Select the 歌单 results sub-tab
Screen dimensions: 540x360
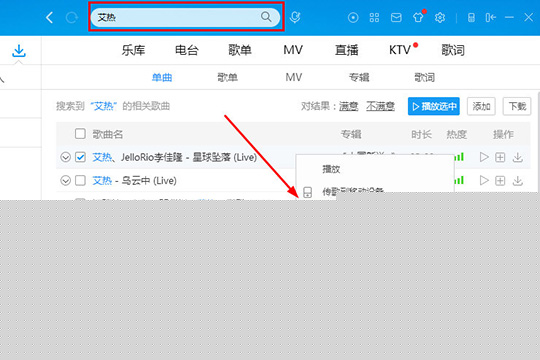click(227, 77)
